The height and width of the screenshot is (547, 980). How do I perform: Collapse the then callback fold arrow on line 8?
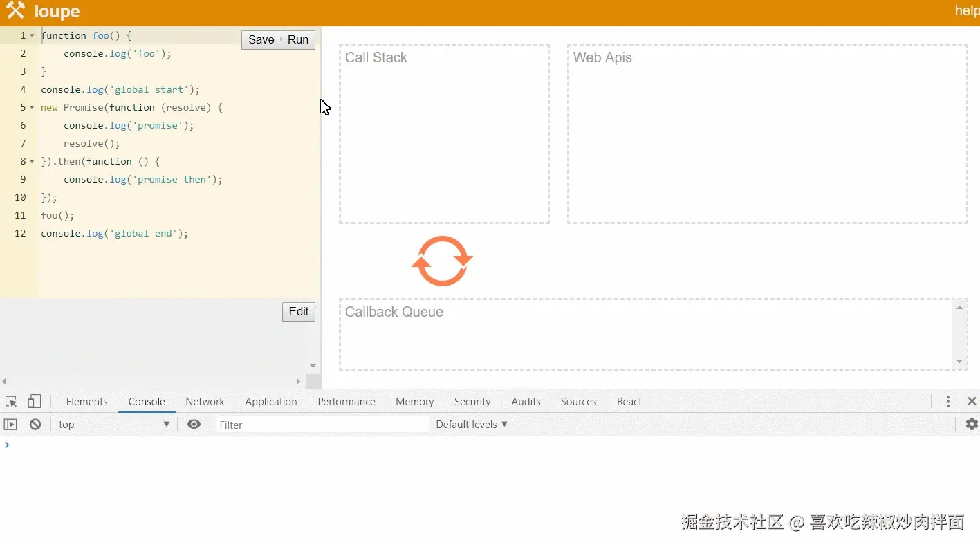[x=32, y=161]
